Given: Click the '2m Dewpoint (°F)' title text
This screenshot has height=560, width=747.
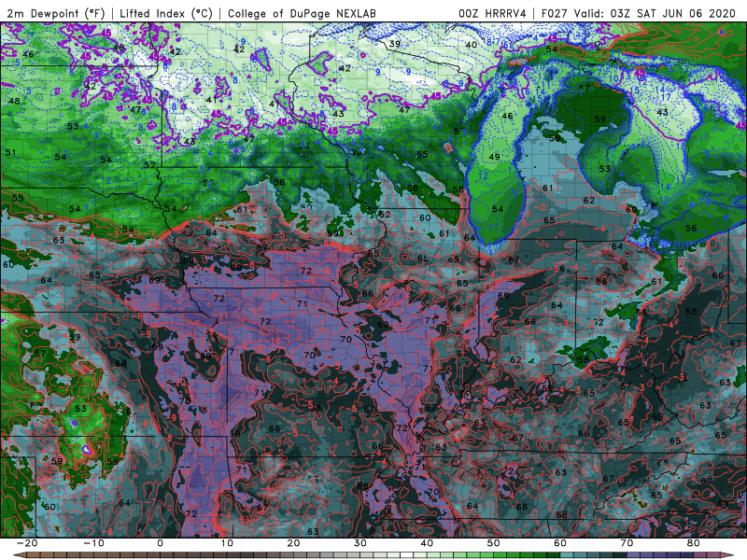Looking at the screenshot, I should pyautogui.click(x=55, y=14).
